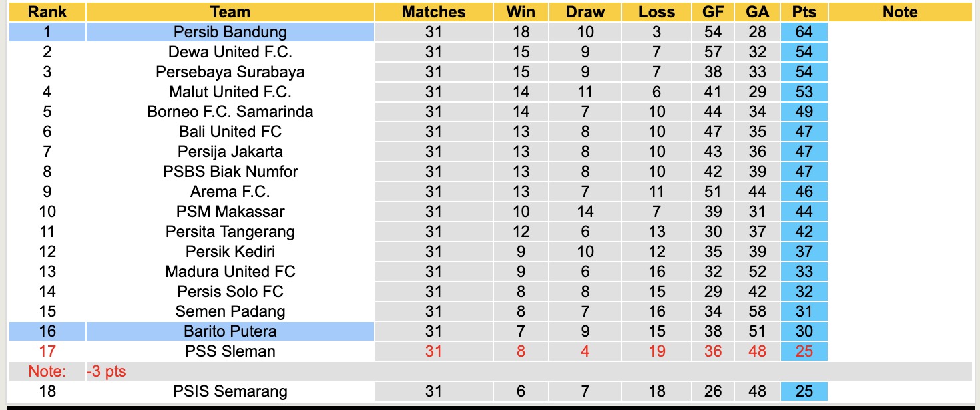This screenshot has width=980, height=410.
Task: Click the Win column header
Action: pos(521,12)
